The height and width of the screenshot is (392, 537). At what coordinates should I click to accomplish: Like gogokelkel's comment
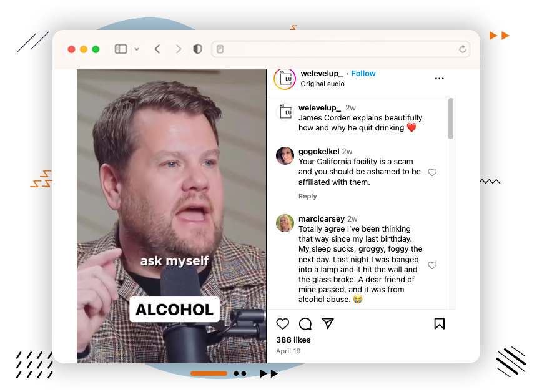tap(432, 172)
